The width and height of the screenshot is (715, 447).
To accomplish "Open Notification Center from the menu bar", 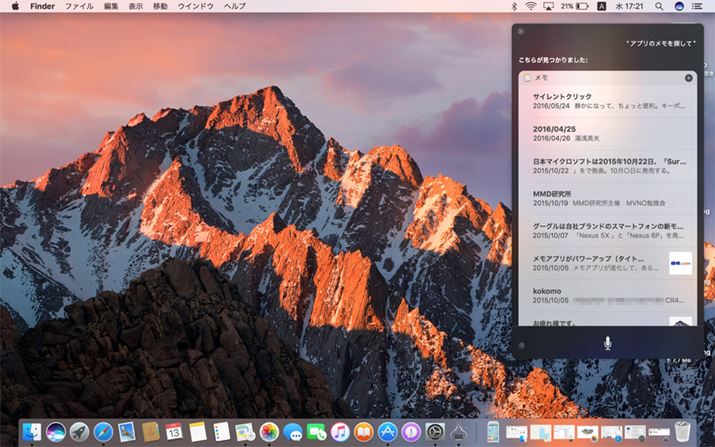I will click(x=698, y=6).
